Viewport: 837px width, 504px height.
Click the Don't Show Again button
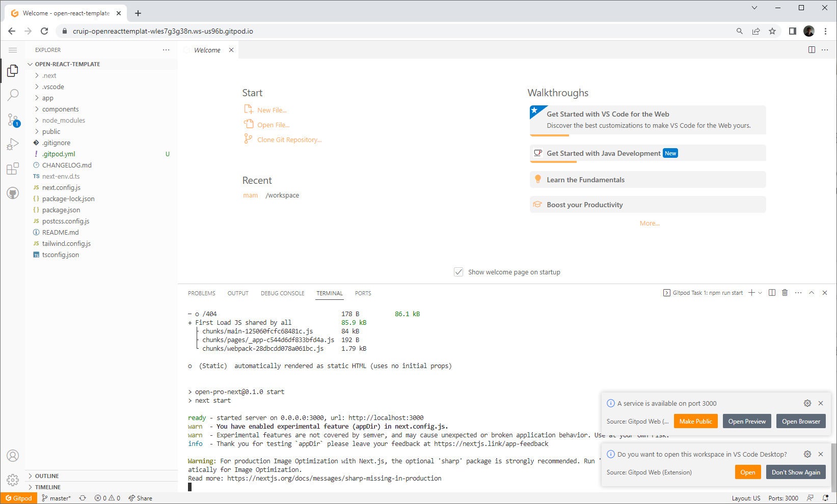[x=796, y=472]
